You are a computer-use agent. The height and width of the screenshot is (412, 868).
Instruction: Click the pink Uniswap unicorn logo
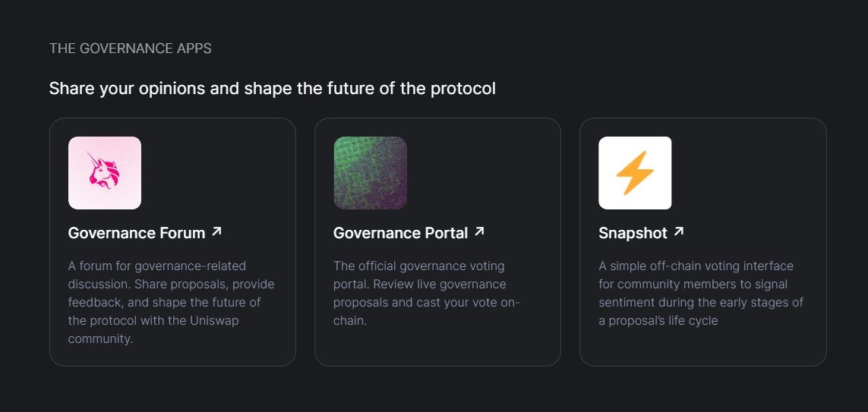point(105,172)
